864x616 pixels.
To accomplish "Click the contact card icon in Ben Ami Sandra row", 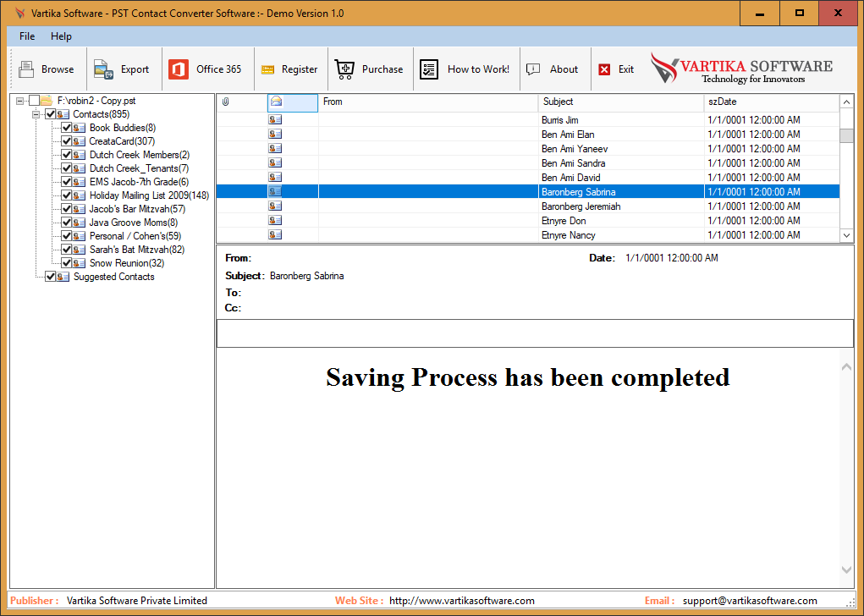I will pyautogui.click(x=275, y=162).
